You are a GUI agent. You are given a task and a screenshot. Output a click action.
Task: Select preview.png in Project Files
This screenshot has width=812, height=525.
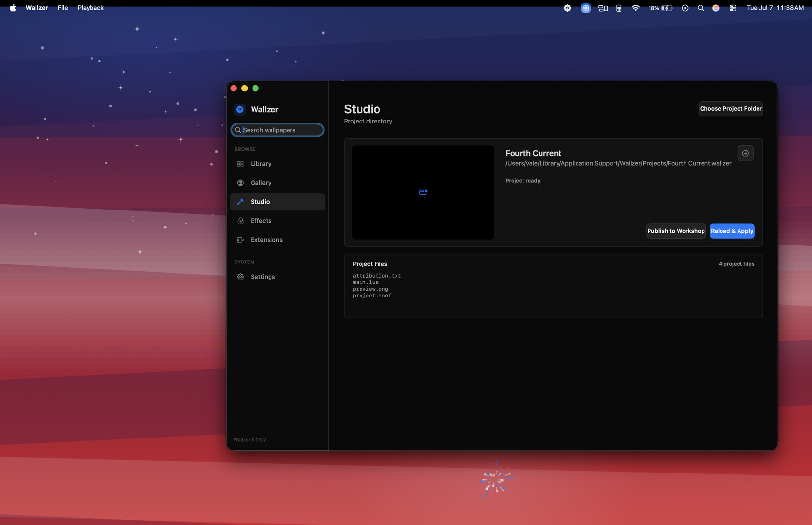[x=370, y=289]
